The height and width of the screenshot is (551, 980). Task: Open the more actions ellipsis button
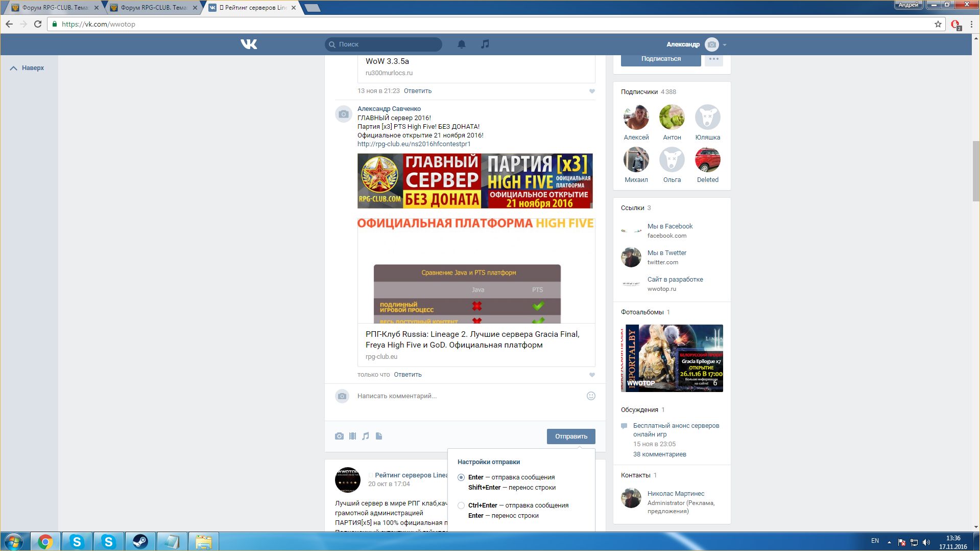[x=714, y=59]
